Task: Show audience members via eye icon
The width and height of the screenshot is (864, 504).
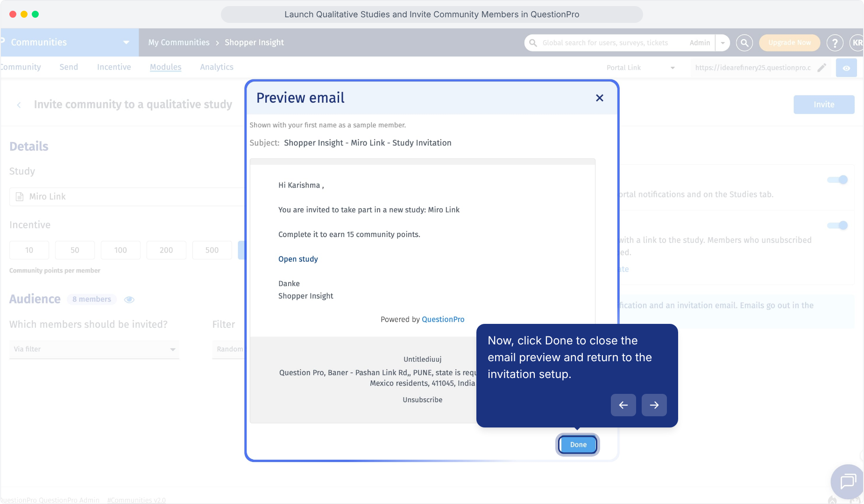Action: [x=129, y=300]
